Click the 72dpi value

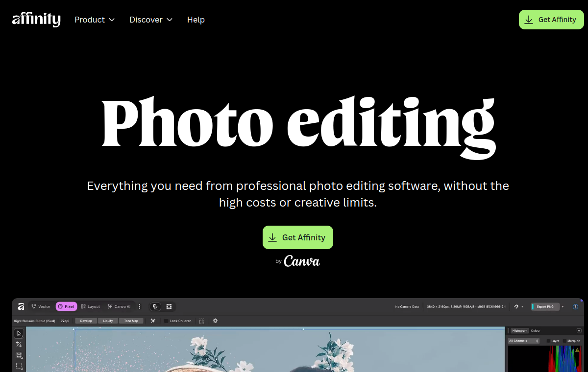[65, 321]
